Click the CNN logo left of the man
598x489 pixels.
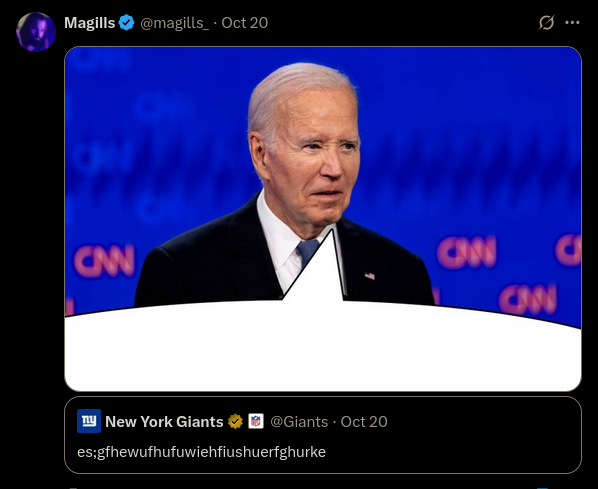click(104, 261)
